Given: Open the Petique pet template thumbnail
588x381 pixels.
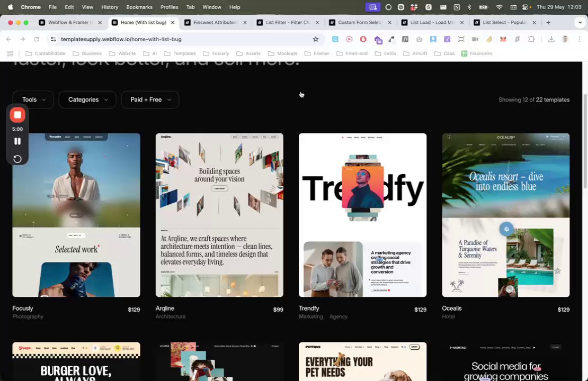Looking at the screenshot, I should click(x=363, y=361).
